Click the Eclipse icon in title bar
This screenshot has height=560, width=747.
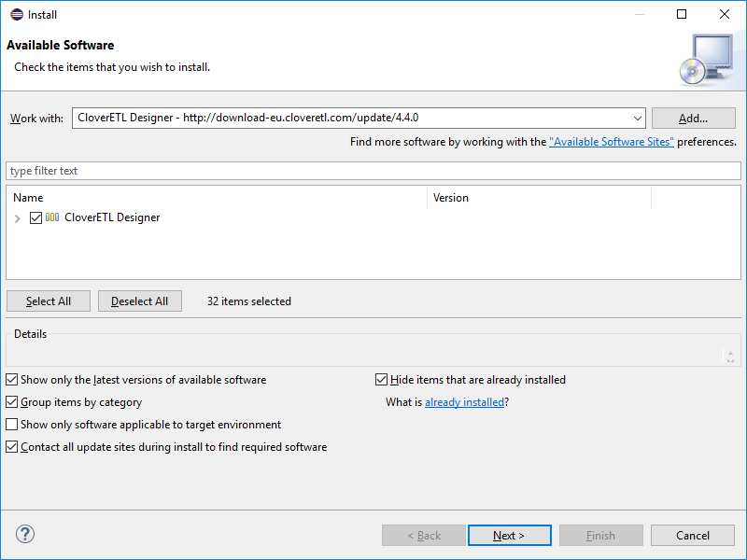coord(16,14)
